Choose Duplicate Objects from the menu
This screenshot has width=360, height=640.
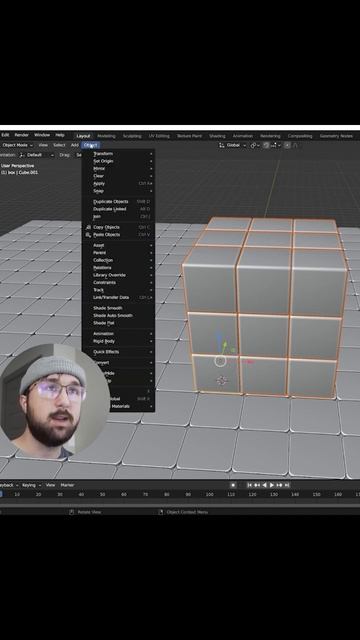point(118,202)
